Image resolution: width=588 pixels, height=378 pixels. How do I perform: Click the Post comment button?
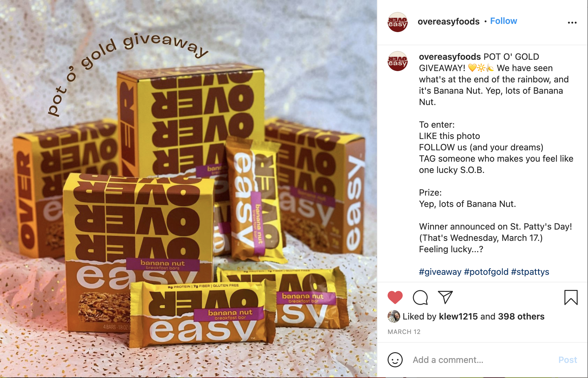pos(568,360)
